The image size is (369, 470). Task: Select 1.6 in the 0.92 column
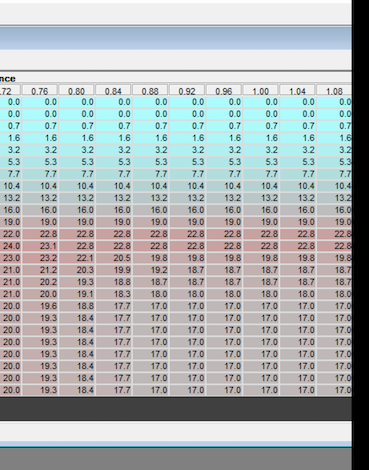point(188,138)
